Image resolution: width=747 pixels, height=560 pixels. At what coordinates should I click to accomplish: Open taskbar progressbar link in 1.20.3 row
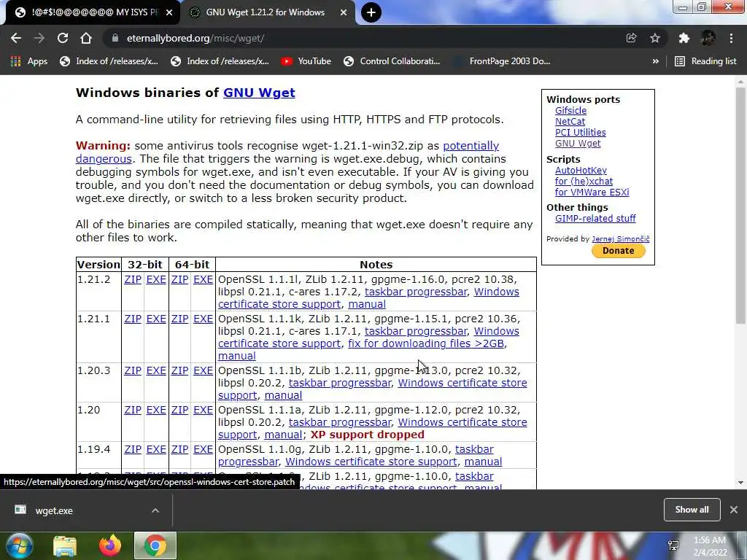tap(340, 383)
